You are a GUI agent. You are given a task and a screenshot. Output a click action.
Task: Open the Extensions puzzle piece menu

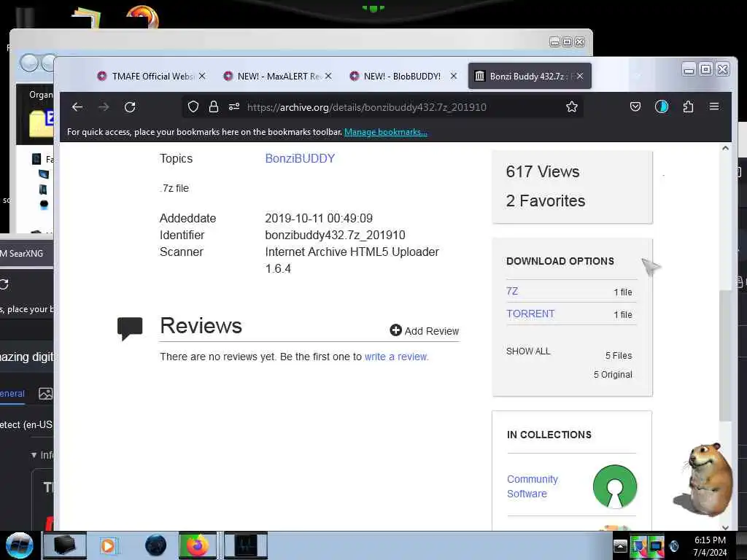coord(688,106)
